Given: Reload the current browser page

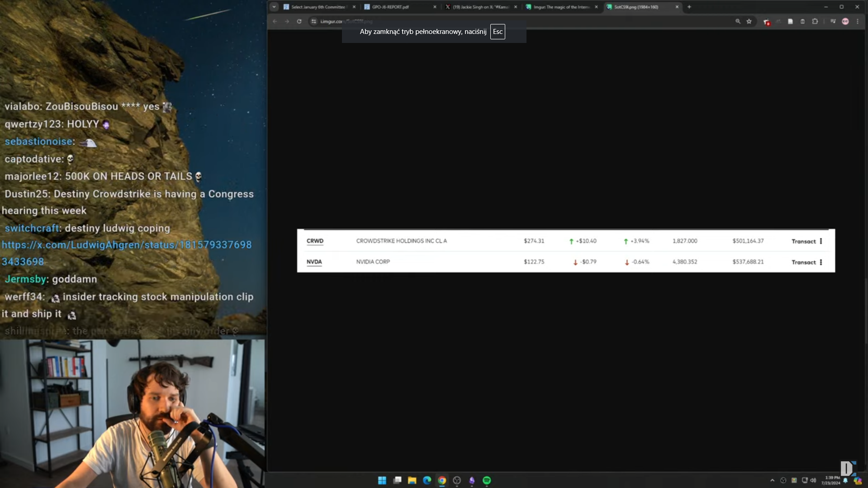Looking at the screenshot, I should click(299, 21).
